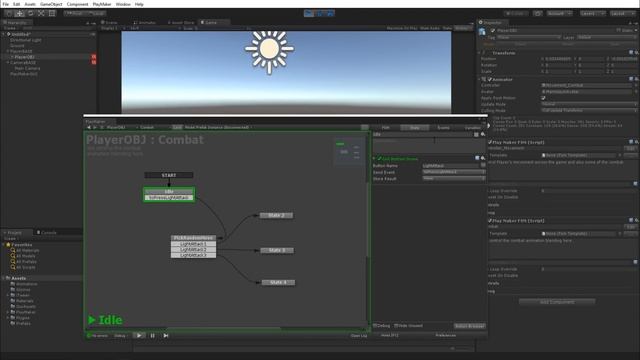Toggle Hide Unused checkbox in PlayMaker

[396, 326]
